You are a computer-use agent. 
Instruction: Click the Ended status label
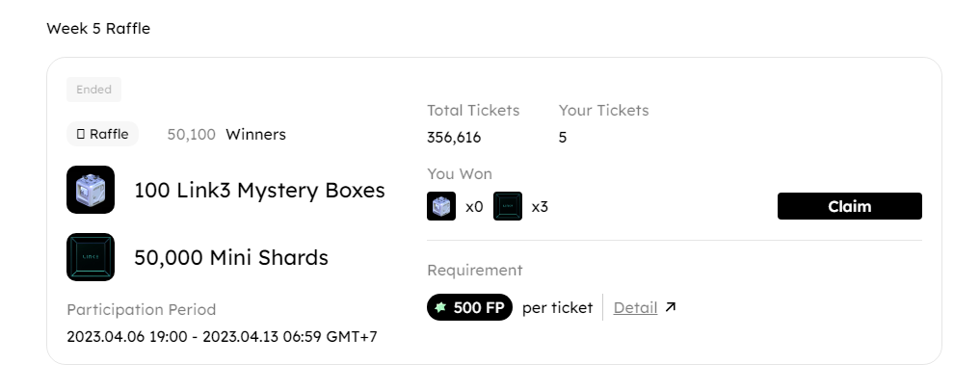(93, 90)
